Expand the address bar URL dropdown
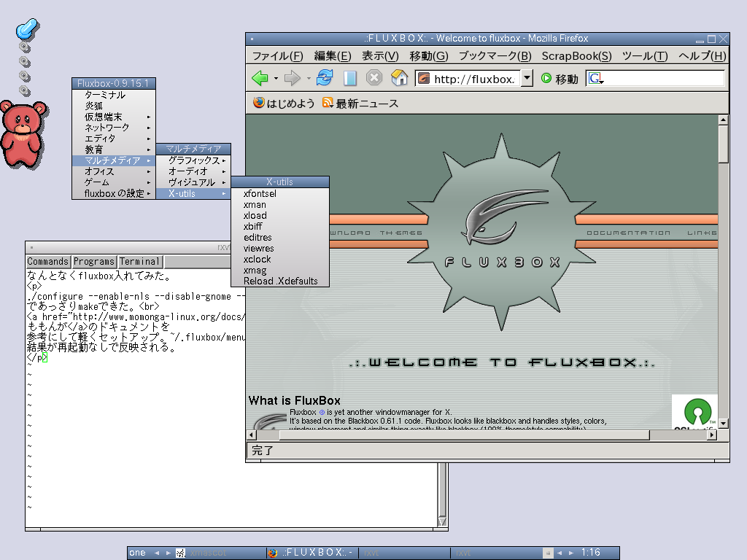 point(527,78)
